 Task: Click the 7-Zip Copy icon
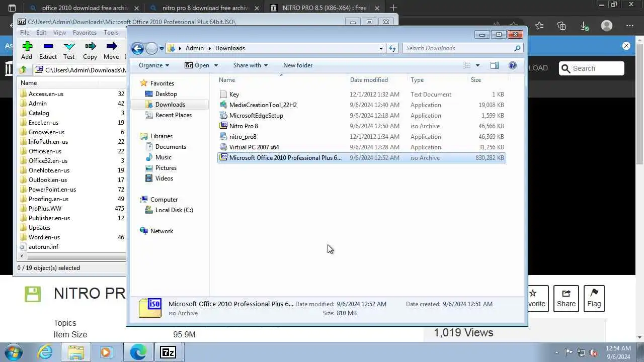[x=90, y=47]
